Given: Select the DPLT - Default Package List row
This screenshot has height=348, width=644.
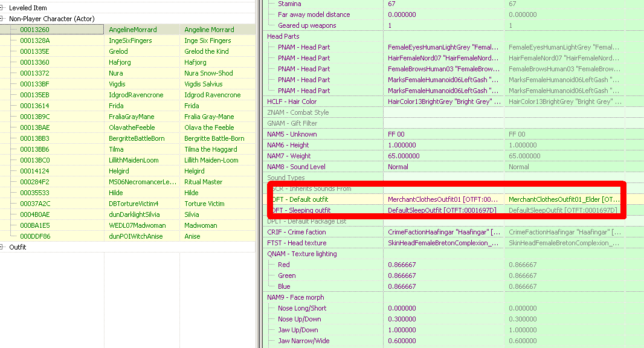Looking at the screenshot, I should [454, 221].
